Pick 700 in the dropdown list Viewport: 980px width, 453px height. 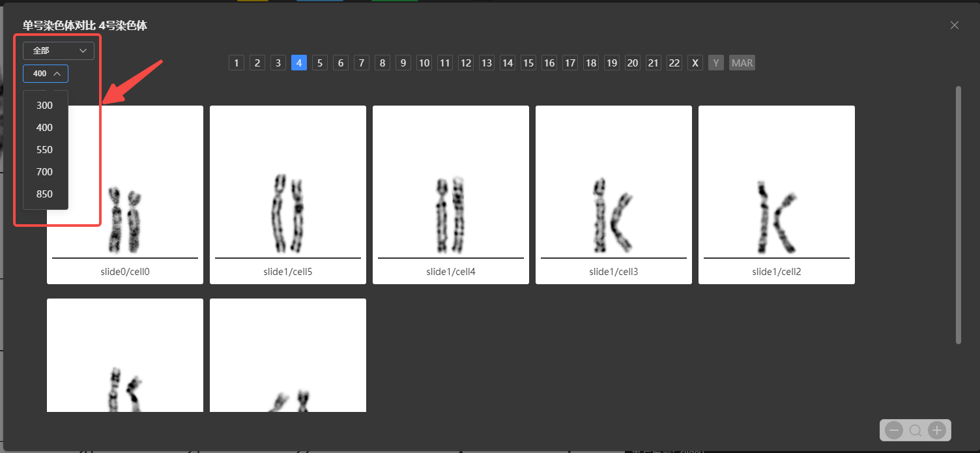[45, 172]
